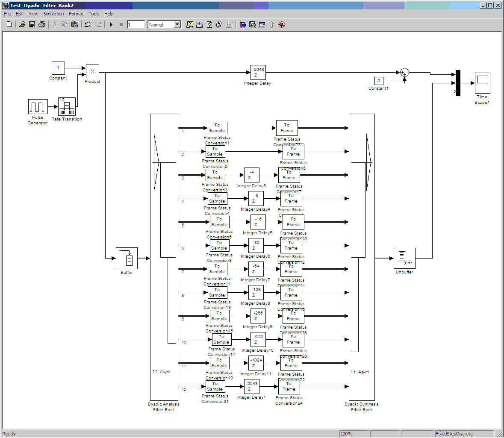Image resolution: width=504 pixels, height=438 pixels.
Task: Click the simulation stop time field
Action: (x=136, y=25)
